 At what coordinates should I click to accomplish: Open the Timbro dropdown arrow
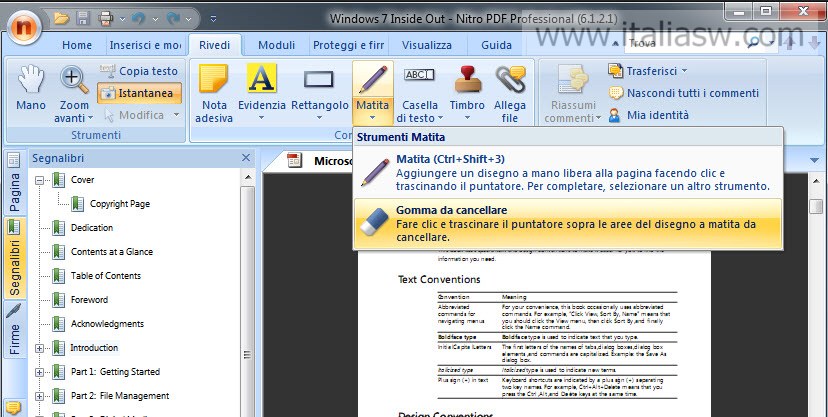[x=467, y=118]
